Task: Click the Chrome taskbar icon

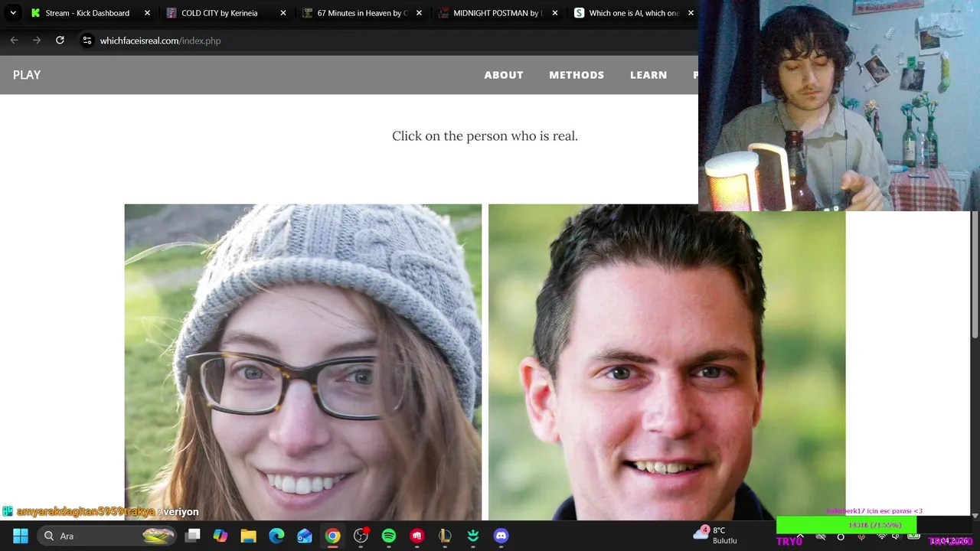Action: pyautogui.click(x=332, y=536)
